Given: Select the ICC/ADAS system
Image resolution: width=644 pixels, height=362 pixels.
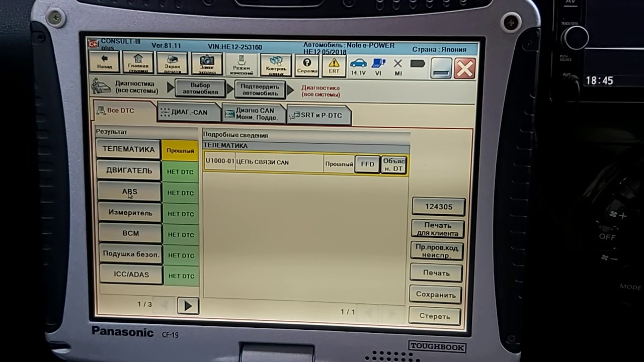Looking at the screenshot, I should tap(131, 275).
